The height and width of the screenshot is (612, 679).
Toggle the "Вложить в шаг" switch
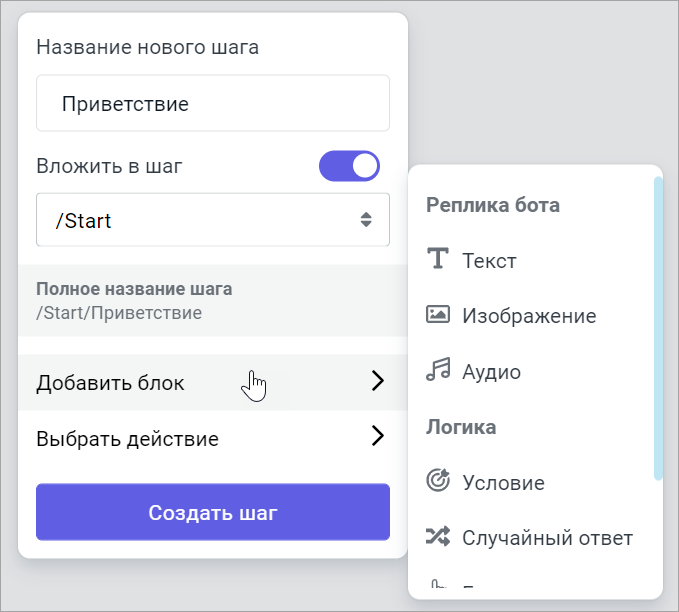tap(349, 166)
